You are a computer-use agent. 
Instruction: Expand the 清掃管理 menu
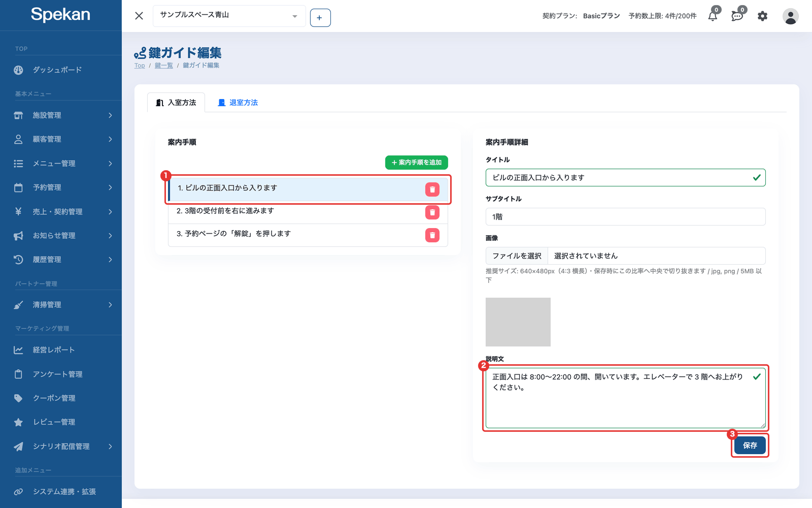(x=61, y=305)
